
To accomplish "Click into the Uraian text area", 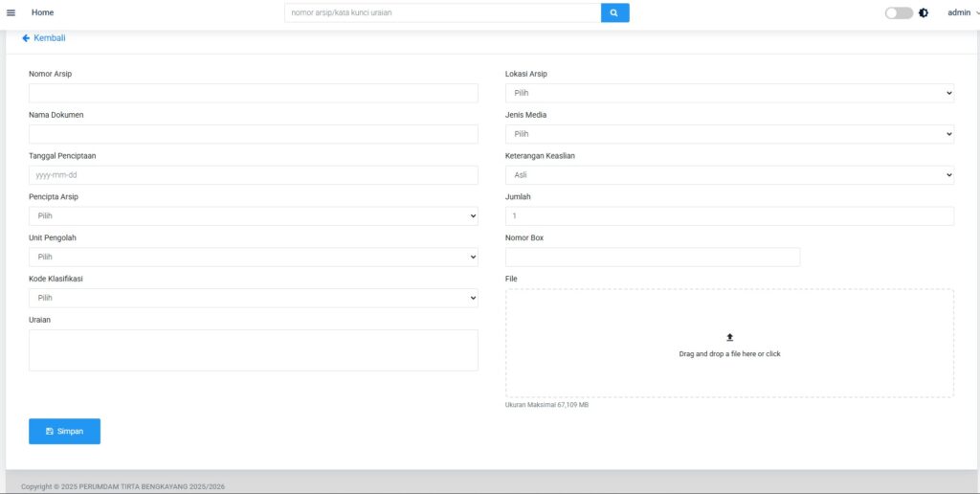I will click(253, 350).
